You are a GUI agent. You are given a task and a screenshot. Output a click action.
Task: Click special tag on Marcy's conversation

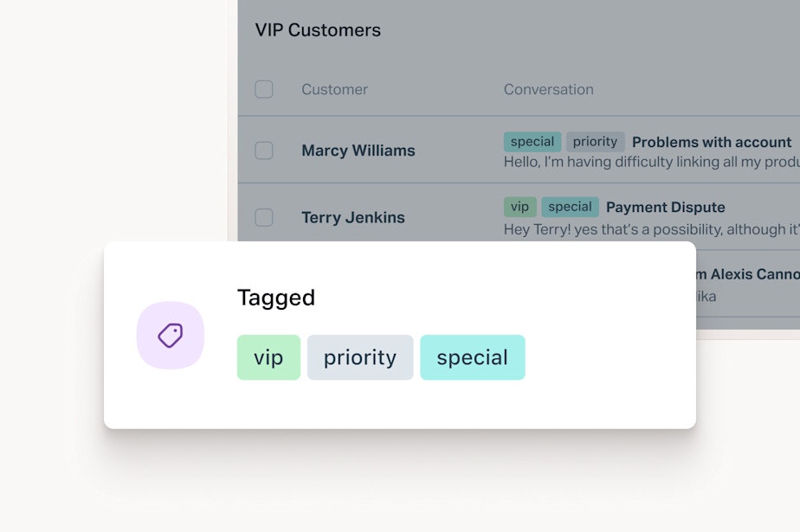tap(532, 142)
